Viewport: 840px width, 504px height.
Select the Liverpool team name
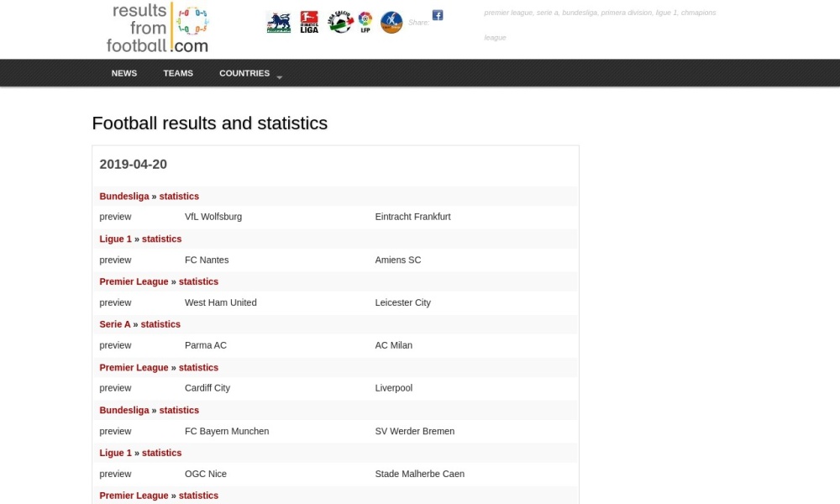point(394,388)
